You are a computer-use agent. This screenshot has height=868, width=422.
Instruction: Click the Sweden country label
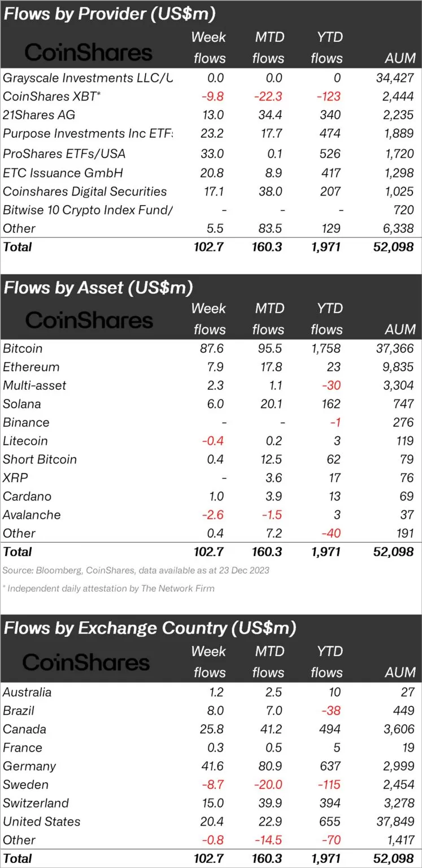[x=26, y=784]
